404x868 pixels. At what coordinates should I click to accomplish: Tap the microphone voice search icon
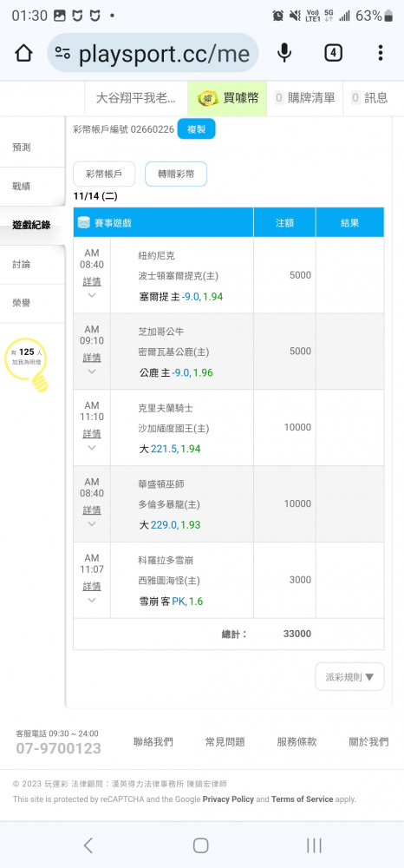pyautogui.click(x=284, y=53)
